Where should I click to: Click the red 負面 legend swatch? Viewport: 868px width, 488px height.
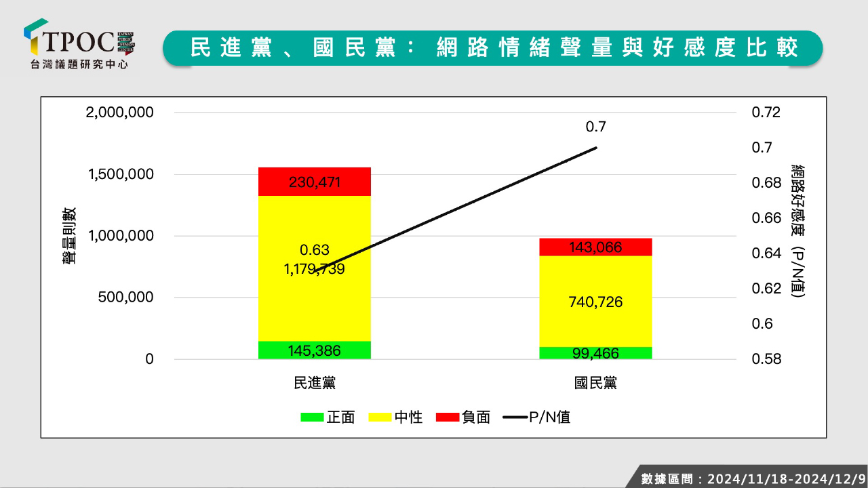pos(448,418)
